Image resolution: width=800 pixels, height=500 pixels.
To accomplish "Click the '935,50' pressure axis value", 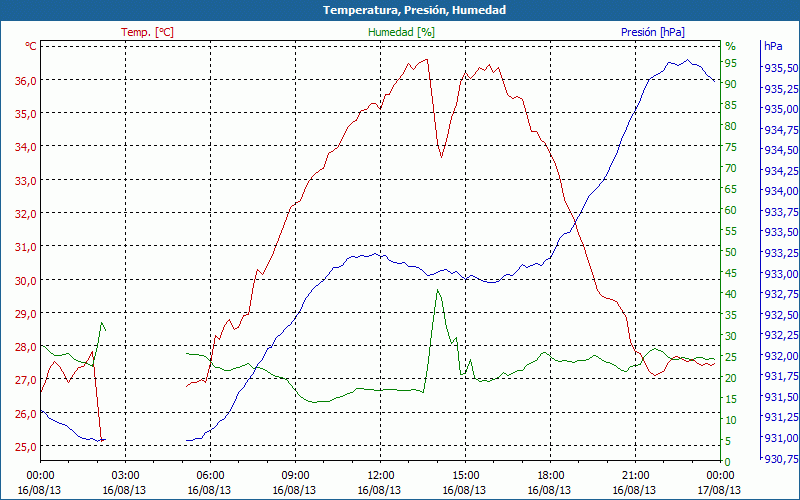I will point(781,68).
